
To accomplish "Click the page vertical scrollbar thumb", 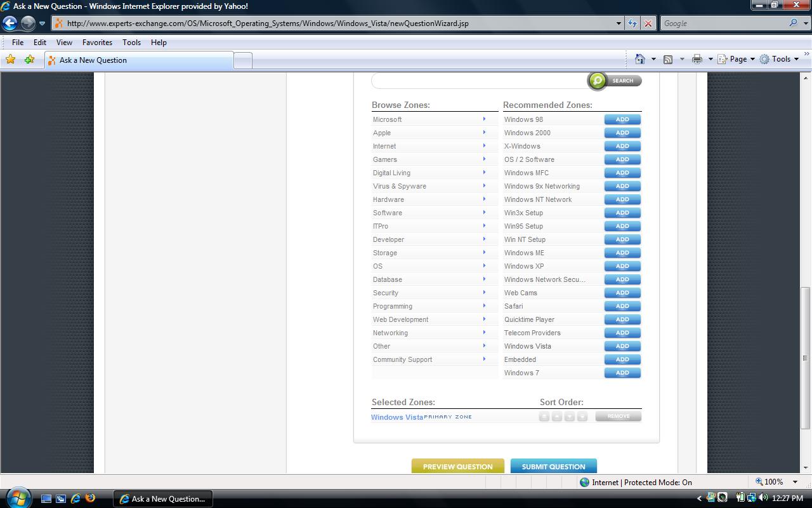I will click(806, 357).
